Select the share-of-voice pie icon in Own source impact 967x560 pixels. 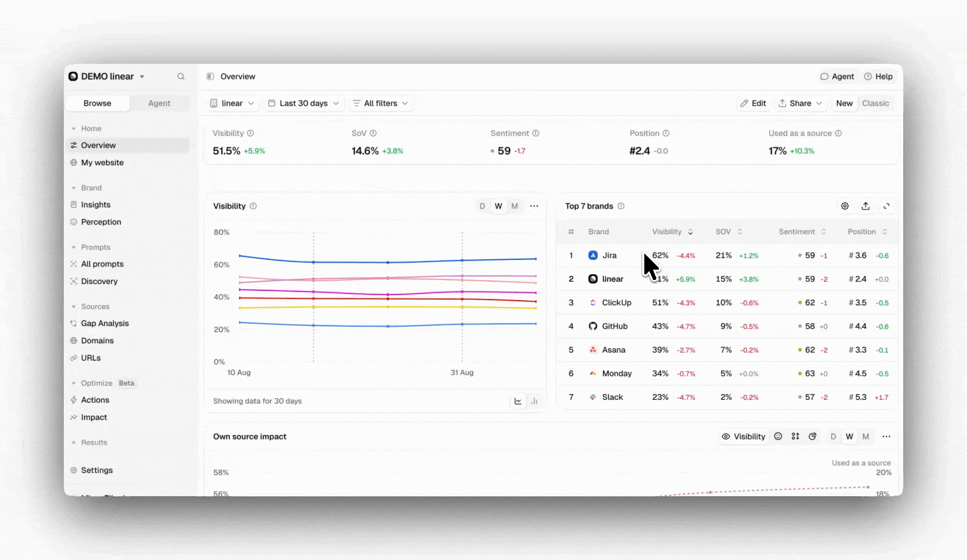[812, 437]
